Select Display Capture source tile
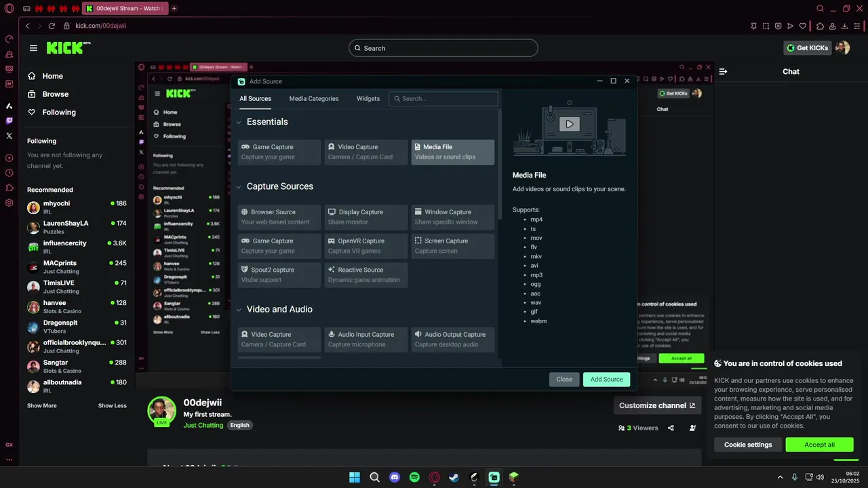 point(366,217)
